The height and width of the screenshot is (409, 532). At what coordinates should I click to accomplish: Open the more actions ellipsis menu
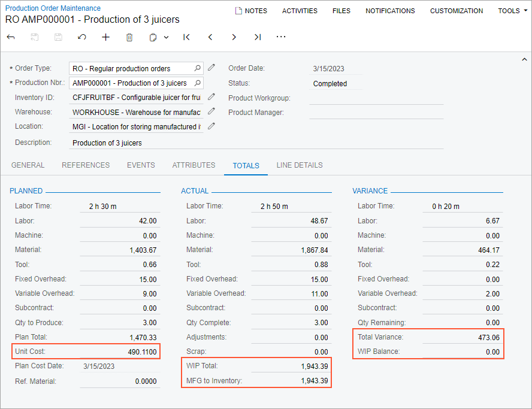pos(281,37)
